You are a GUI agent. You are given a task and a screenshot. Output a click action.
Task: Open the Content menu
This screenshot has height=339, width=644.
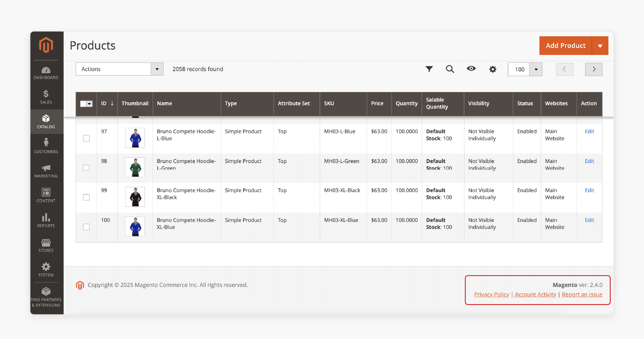point(46,195)
